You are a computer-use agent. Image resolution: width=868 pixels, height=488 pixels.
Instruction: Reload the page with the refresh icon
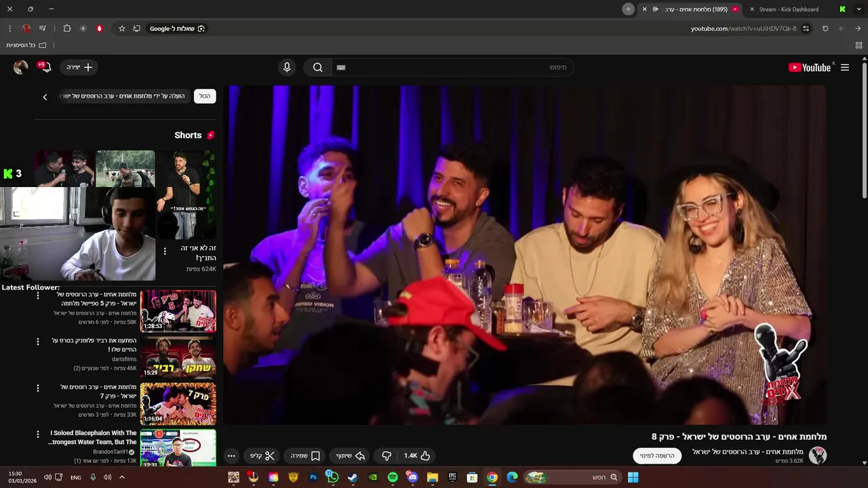[x=825, y=28]
